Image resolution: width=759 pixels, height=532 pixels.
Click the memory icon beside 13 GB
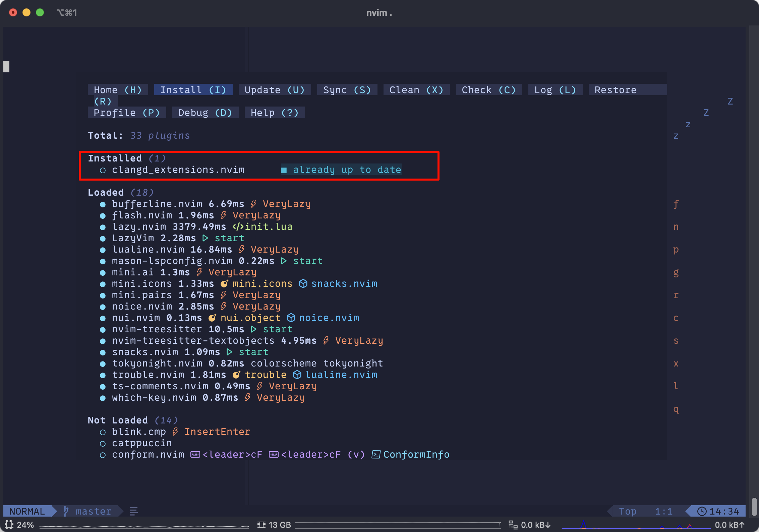[261, 525]
